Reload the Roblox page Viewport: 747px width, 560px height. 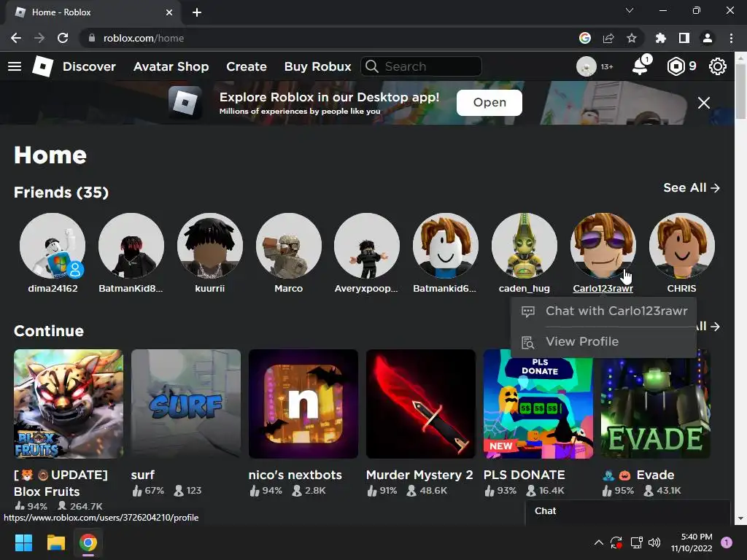(x=63, y=38)
